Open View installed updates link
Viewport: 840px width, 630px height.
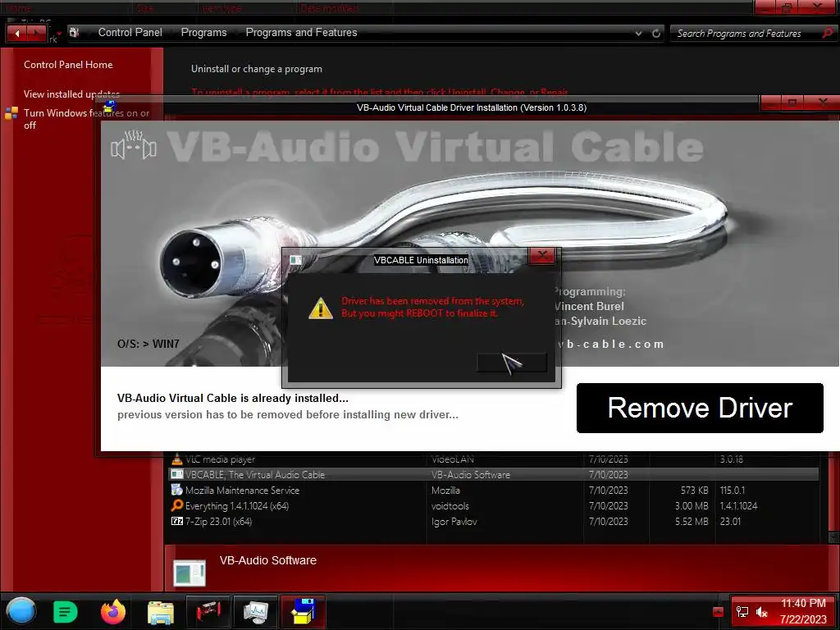coord(71,94)
